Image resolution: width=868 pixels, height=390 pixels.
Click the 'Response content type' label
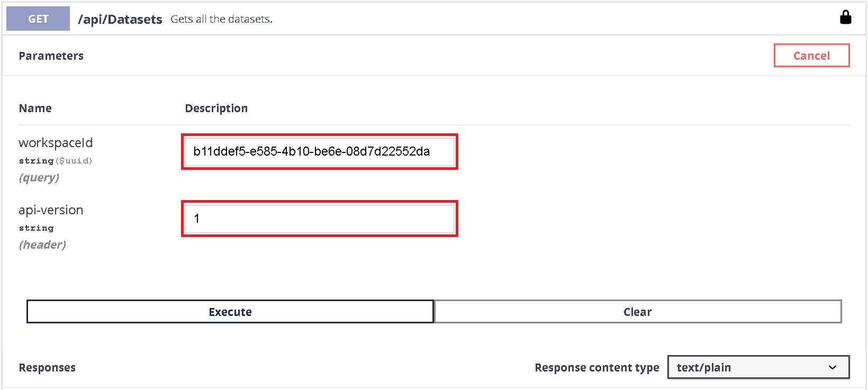point(596,368)
